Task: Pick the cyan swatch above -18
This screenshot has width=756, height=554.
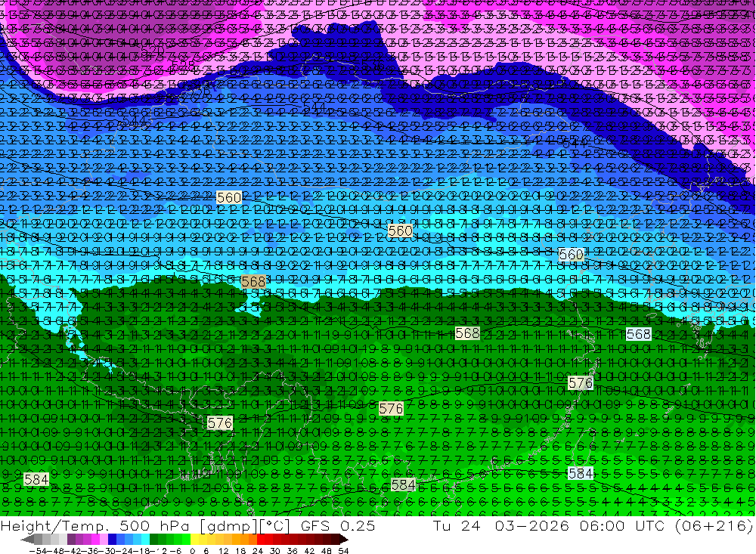Action: pyautogui.click(x=146, y=540)
